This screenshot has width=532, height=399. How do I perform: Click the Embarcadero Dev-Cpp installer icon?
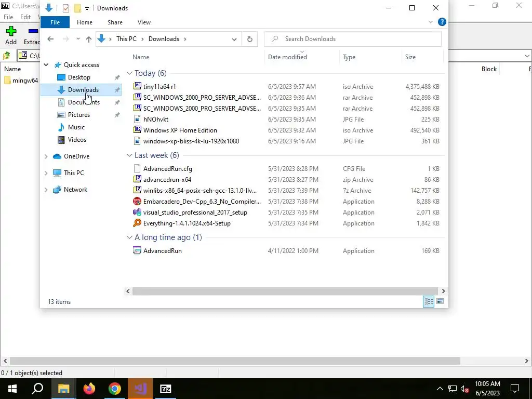(x=137, y=201)
